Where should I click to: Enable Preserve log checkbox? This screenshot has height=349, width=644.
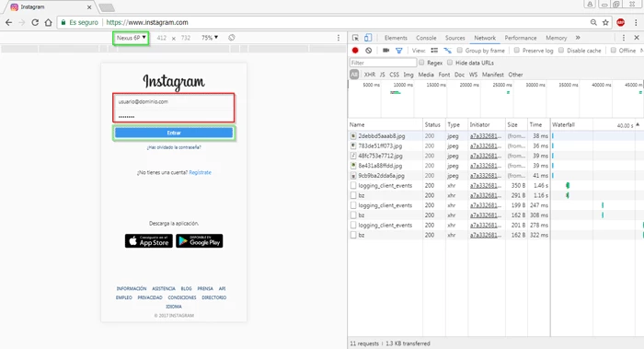point(517,50)
